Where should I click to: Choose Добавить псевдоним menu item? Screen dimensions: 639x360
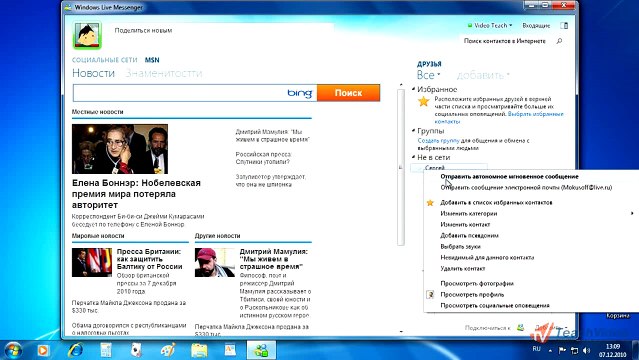coord(469,236)
